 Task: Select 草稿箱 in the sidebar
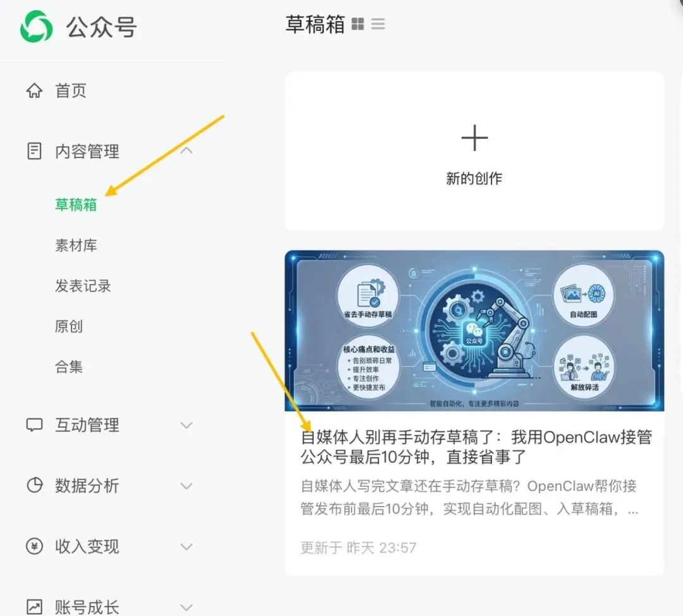click(x=76, y=205)
